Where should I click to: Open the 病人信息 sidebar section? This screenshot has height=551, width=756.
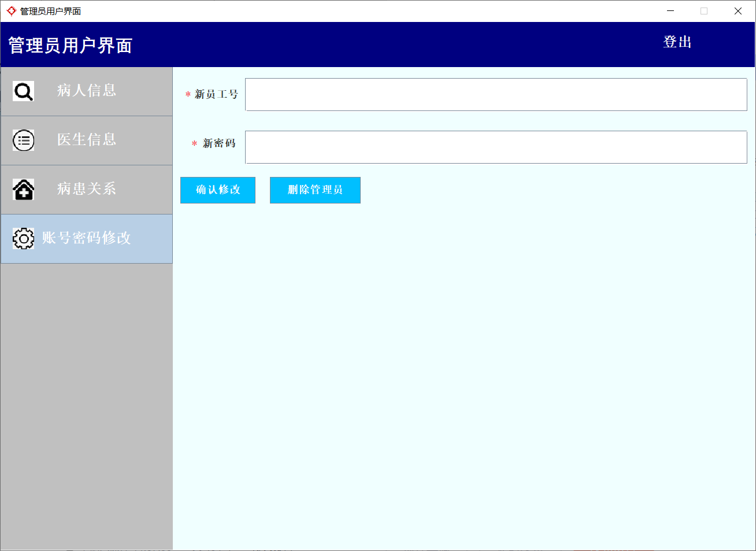(87, 91)
